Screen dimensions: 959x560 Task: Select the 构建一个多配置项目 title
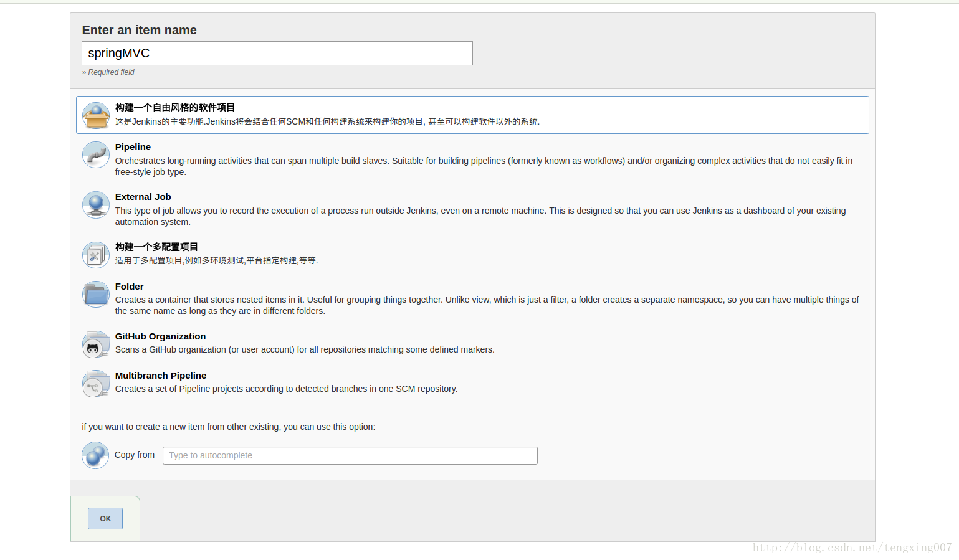(156, 247)
